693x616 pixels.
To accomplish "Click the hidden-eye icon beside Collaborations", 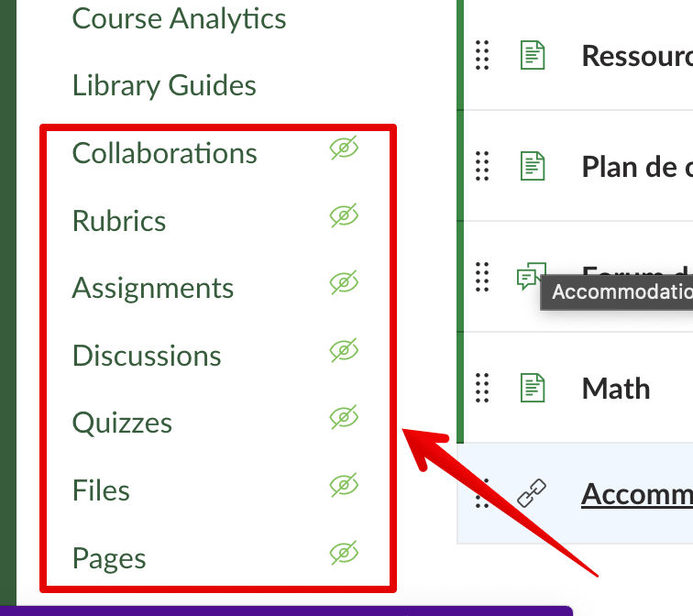I will pos(344,149).
